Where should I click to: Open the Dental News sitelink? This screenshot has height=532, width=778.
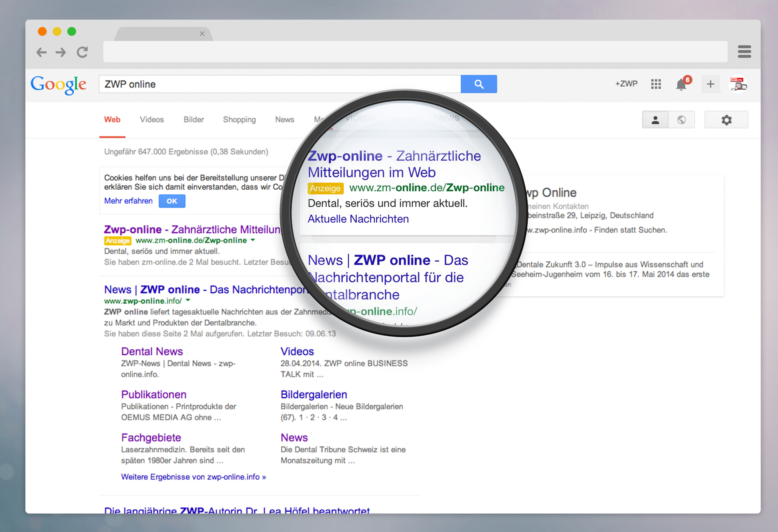pyautogui.click(x=152, y=352)
